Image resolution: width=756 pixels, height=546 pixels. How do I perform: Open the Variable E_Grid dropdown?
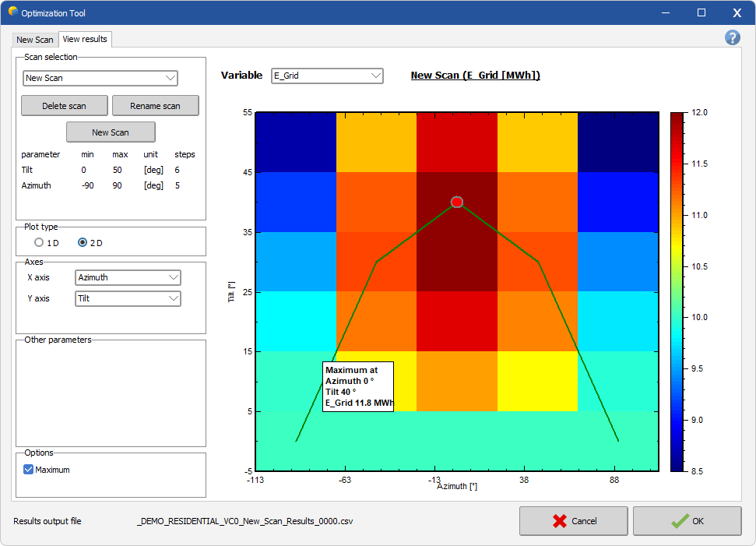tap(327, 76)
